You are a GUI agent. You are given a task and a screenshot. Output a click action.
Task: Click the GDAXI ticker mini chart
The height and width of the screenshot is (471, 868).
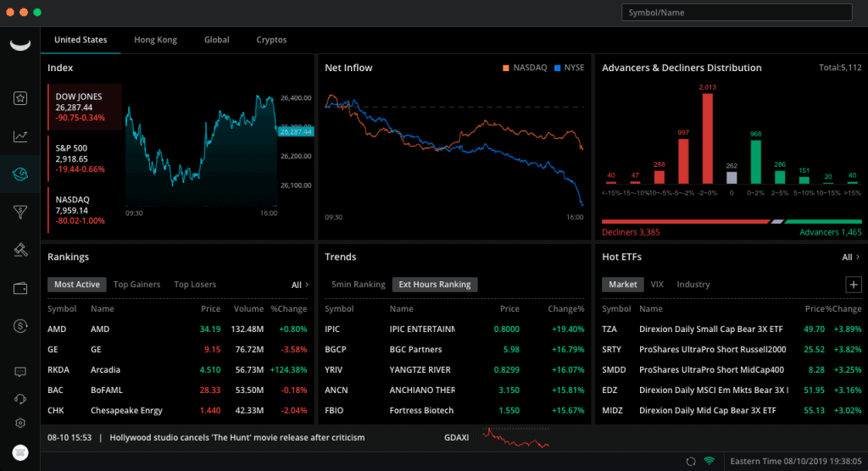pos(515,437)
